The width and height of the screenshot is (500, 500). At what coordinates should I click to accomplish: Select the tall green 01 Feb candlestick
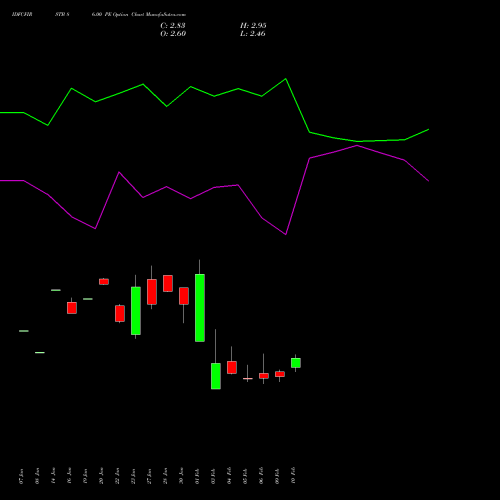point(200,308)
